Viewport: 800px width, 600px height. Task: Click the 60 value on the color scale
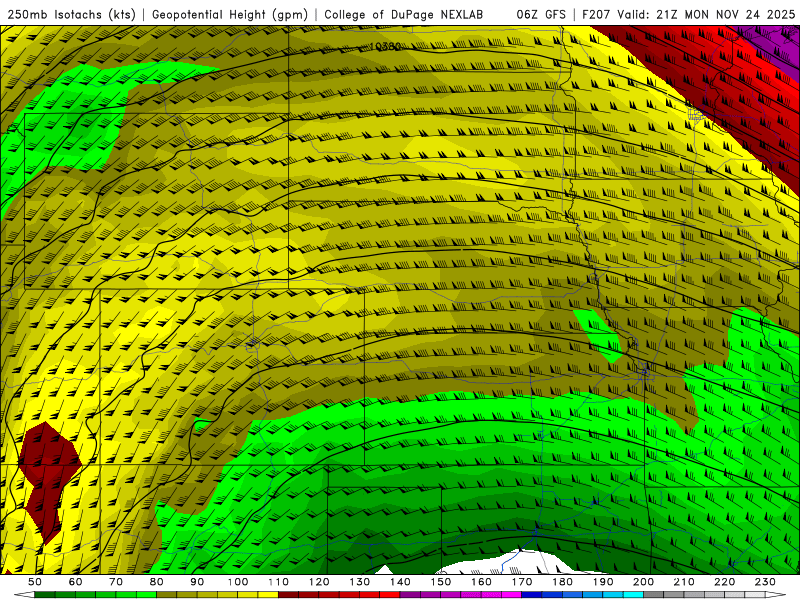76,582
